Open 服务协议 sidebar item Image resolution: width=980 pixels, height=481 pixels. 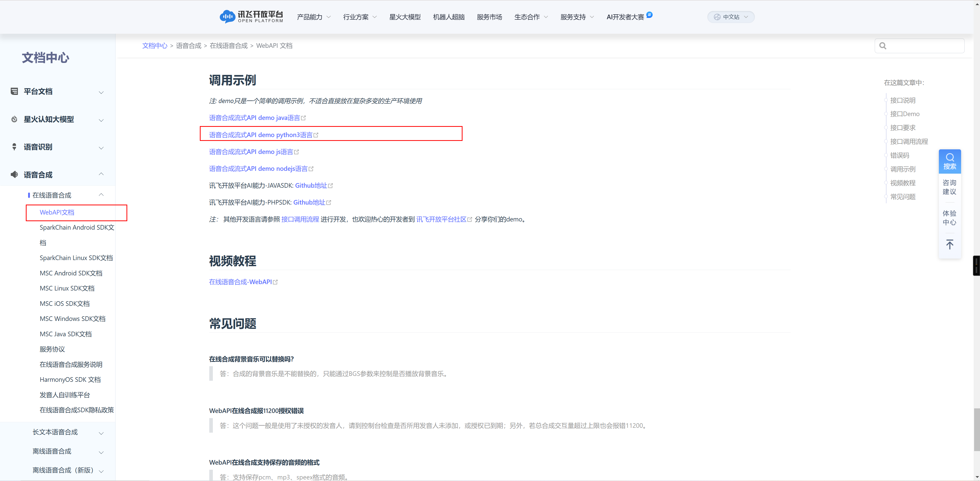[x=52, y=349]
